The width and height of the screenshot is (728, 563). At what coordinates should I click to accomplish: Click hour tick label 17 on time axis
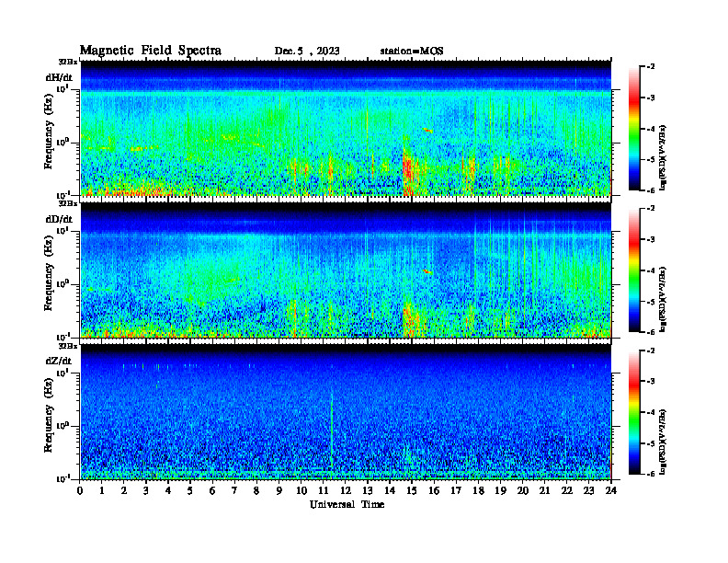coord(457,491)
